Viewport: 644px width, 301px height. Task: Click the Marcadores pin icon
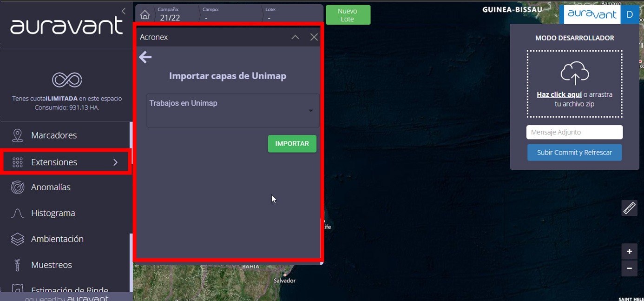[x=18, y=135]
